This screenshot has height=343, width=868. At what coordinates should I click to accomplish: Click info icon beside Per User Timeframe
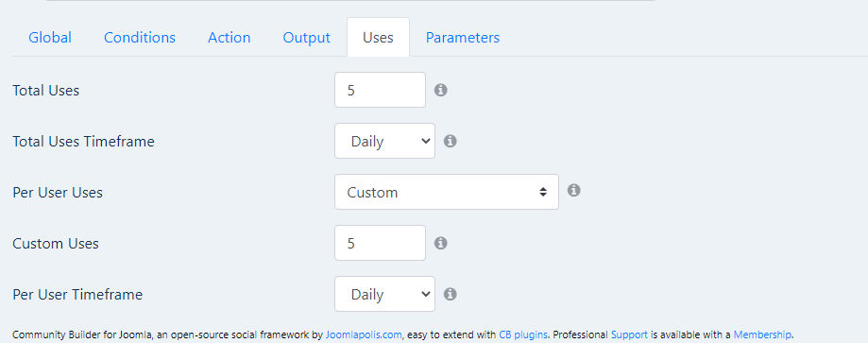451,294
